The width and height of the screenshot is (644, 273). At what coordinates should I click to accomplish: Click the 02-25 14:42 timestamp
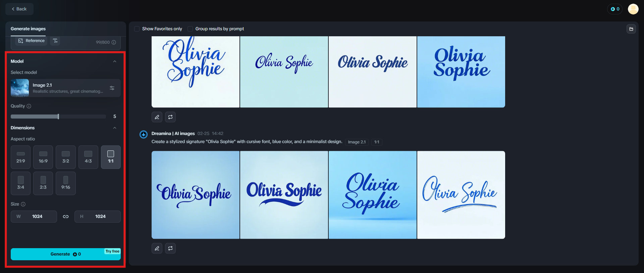coord(210,134)
